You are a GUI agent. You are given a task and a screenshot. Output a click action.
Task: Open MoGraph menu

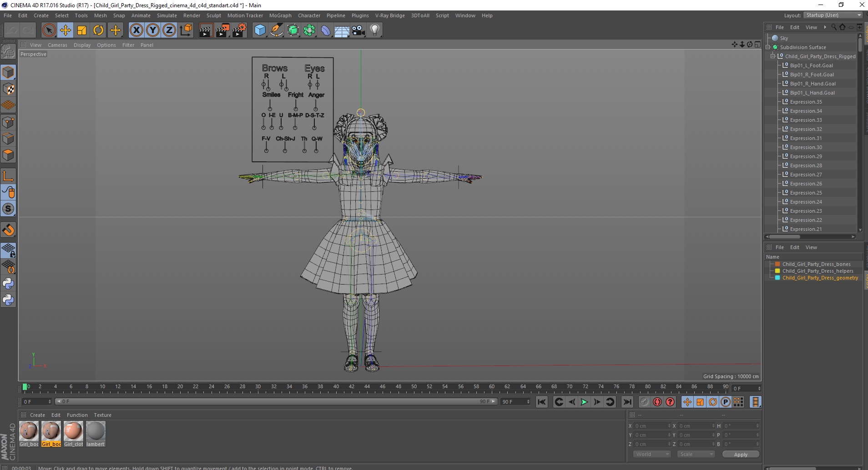point(280,15)
